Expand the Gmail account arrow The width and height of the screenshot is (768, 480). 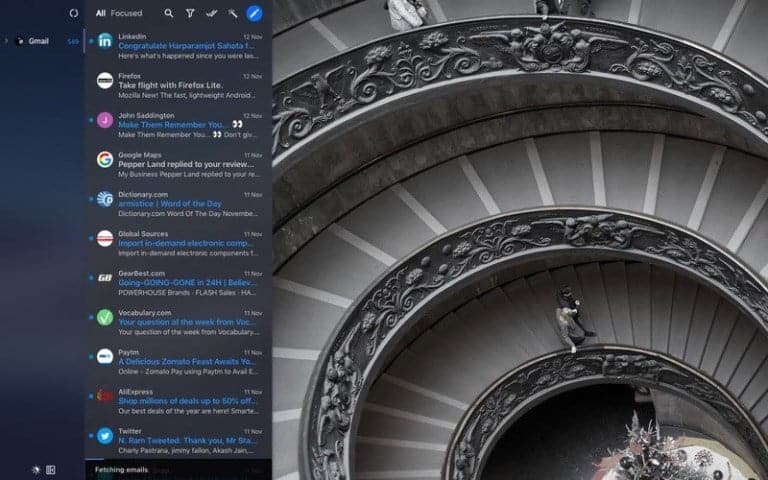[6, 41]
